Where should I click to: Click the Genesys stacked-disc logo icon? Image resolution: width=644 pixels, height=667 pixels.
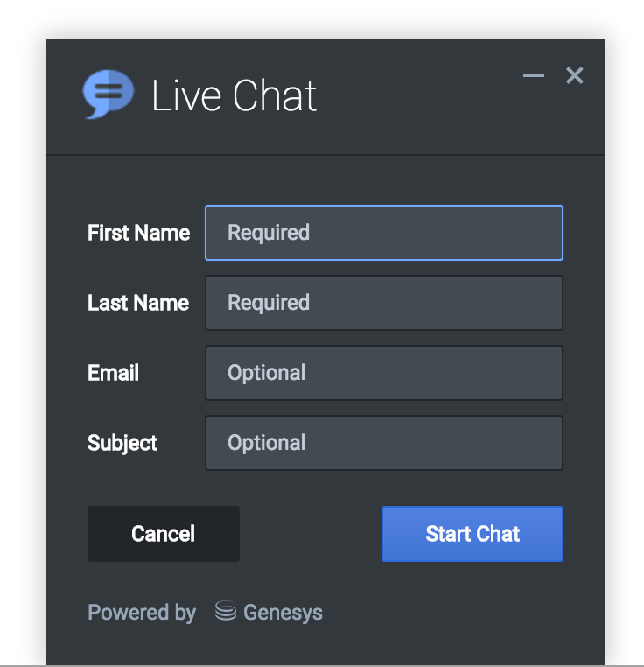[x=226, y=612]
